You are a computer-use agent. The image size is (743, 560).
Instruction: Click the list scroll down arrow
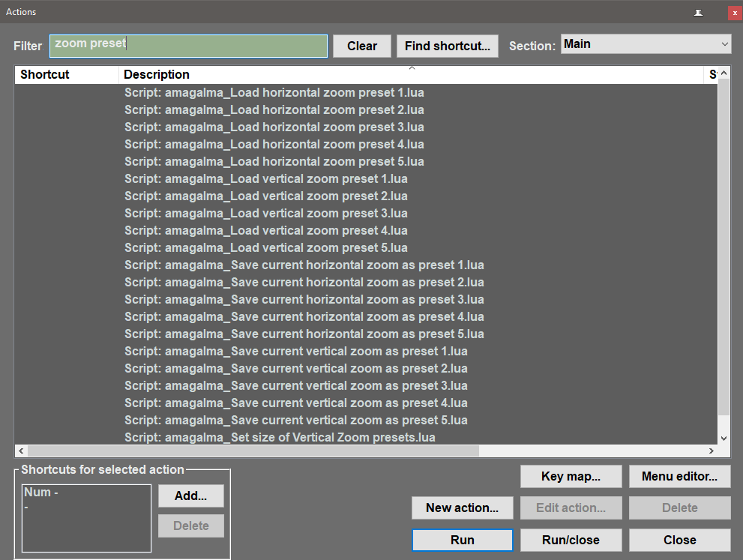724,439
